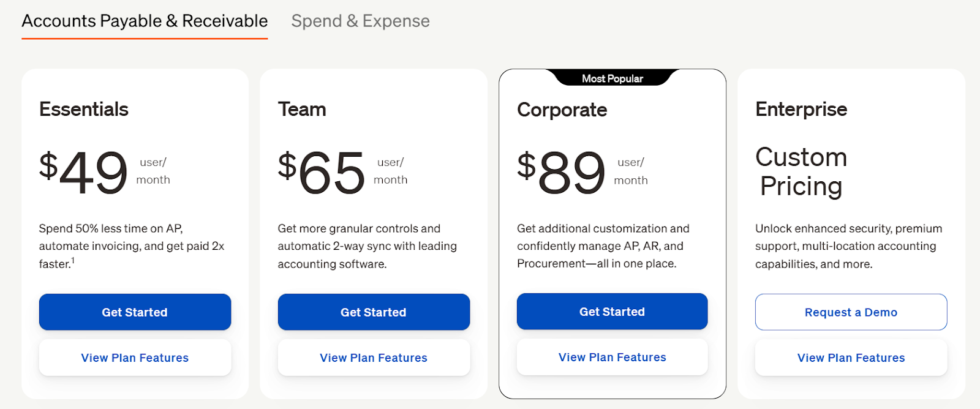Click the Most Popular badge
Image resolution: width=980 pixels, height=409 pixels.
(612, 78)
